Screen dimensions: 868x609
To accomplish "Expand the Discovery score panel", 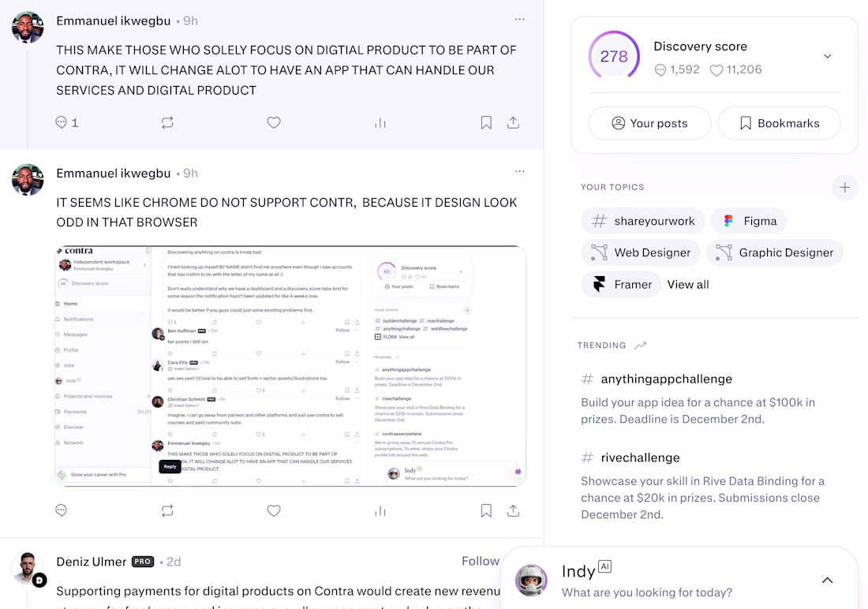I will (x=827, y=56).
